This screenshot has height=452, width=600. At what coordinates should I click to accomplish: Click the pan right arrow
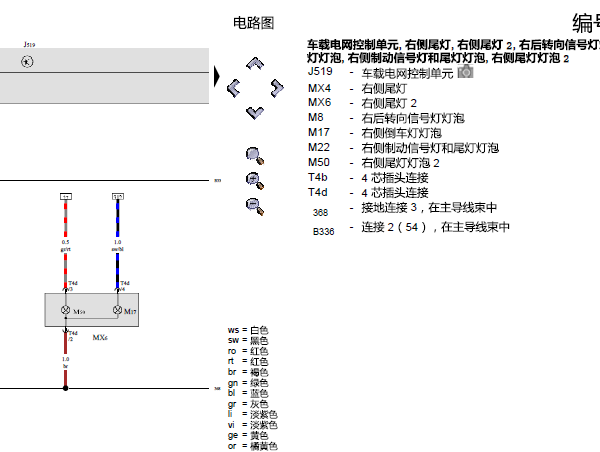coord(277,88)
